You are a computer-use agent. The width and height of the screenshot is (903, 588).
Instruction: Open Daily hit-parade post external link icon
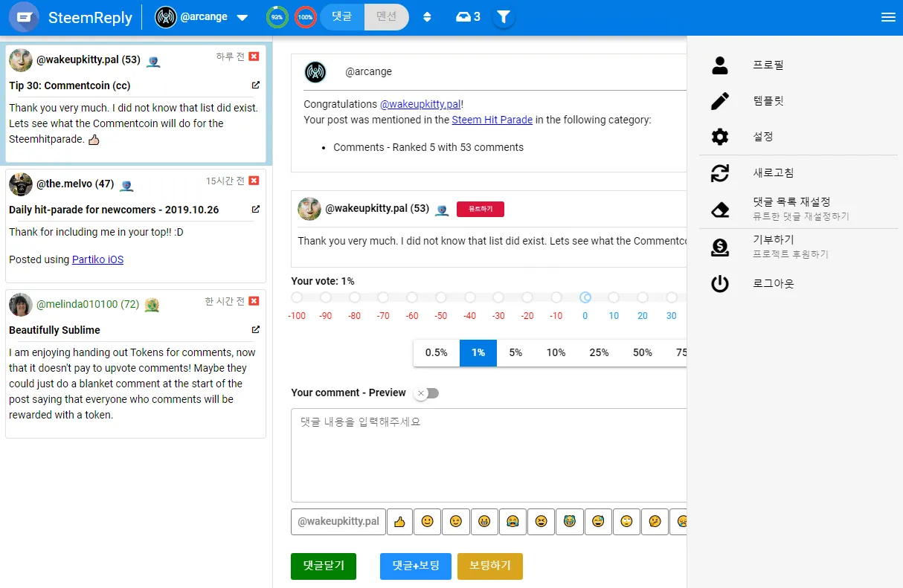click(256, 209)
